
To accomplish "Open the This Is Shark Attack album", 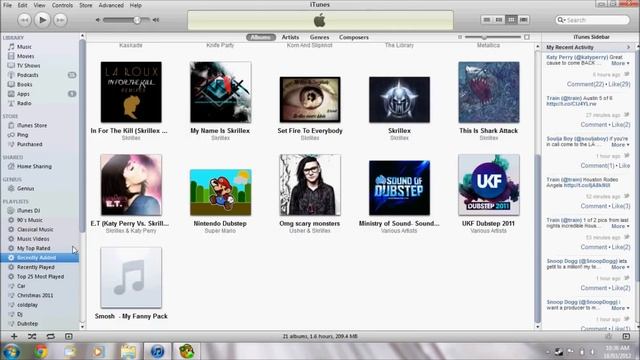I will 489,92.
